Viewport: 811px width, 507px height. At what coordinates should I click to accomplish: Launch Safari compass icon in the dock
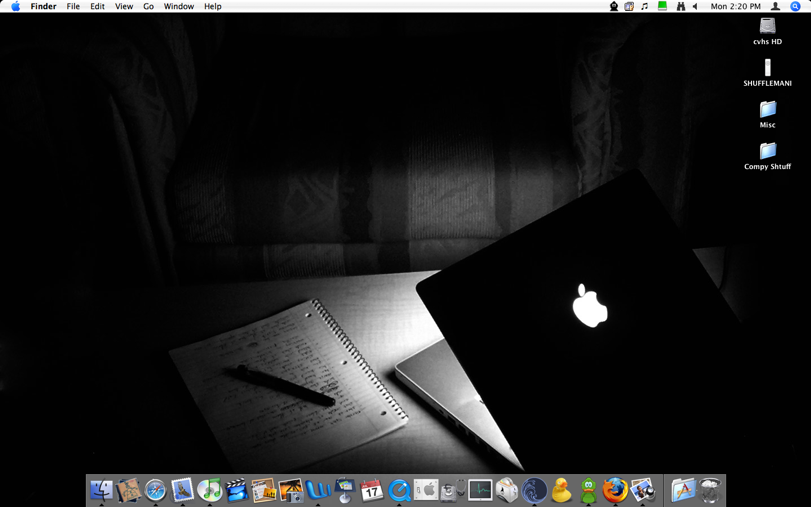pyautogui.click(x=155, y=490)
